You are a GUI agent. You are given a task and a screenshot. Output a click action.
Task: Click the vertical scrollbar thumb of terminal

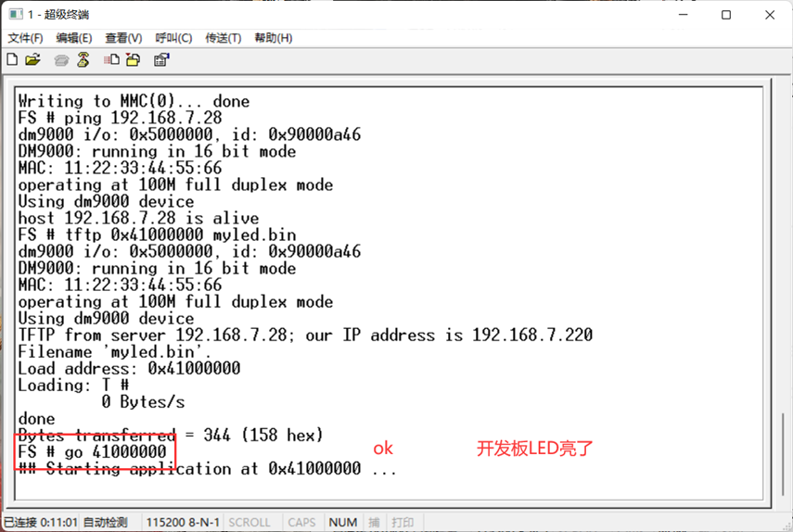pos(783,454)
